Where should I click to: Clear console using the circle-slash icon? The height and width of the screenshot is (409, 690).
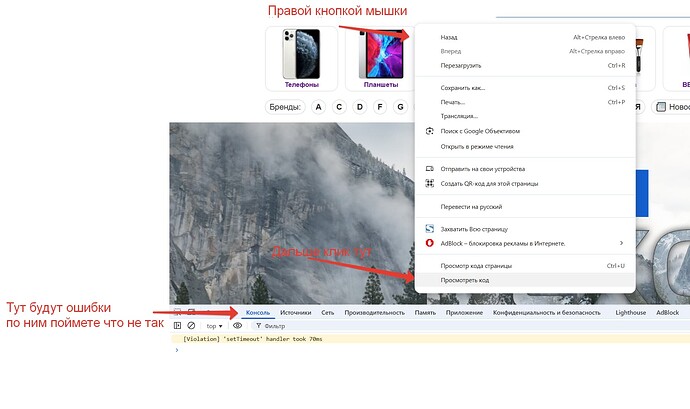[191, 326]
